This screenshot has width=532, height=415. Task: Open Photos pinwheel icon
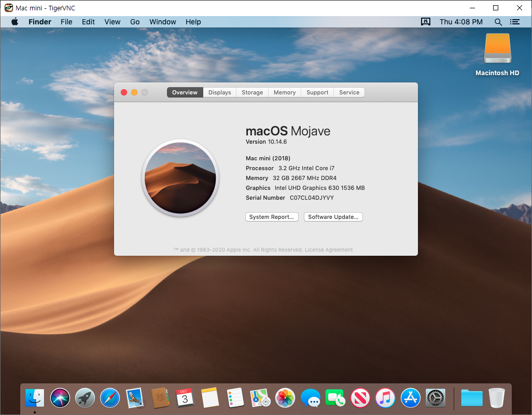click(285, 398)
